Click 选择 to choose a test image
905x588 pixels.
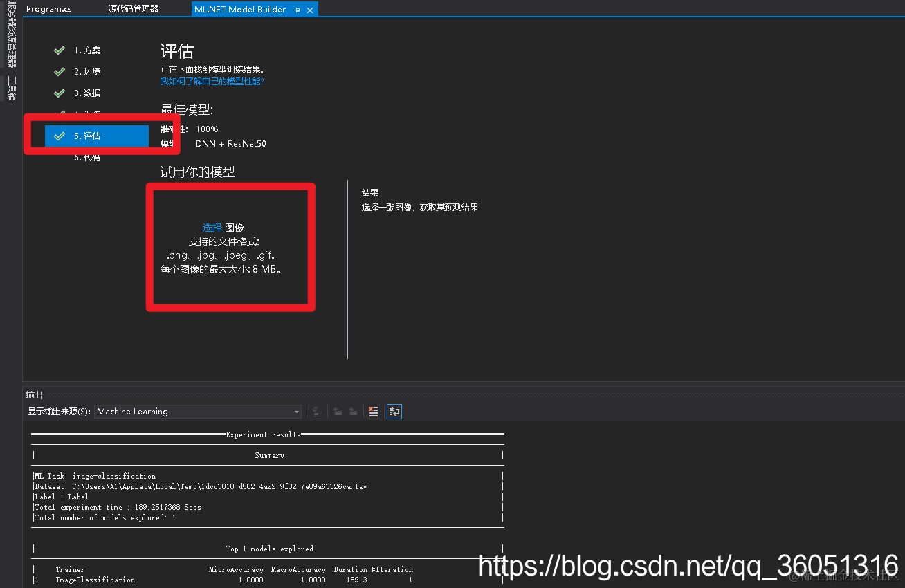point(212,228)
